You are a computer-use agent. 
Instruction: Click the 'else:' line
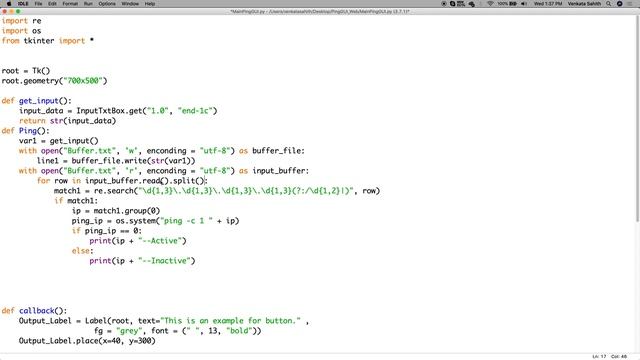(82, 251)
